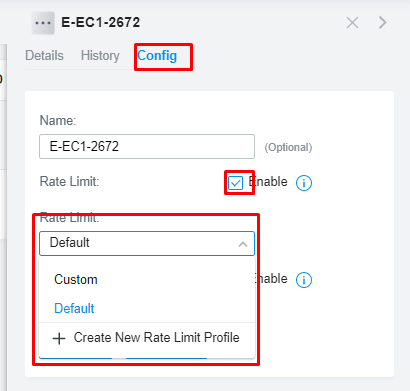
Task: Show Rate Limit info tooltip icon
Action: [304, 183]
